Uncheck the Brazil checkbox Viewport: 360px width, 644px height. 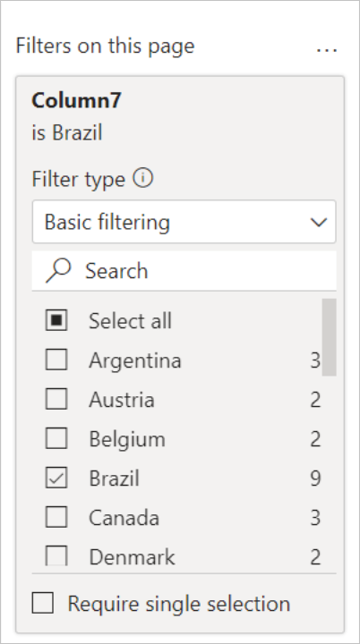coord(56,478)
